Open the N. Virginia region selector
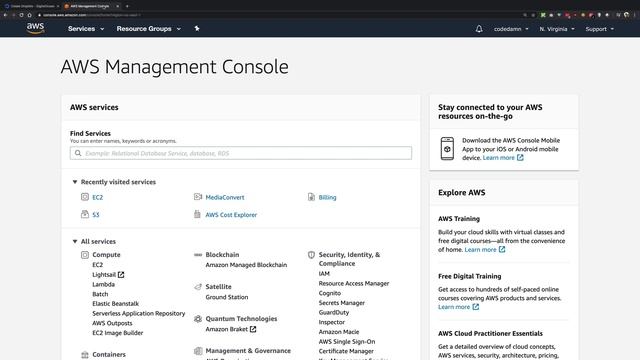 pyautogui.click(x=557, y=29)
